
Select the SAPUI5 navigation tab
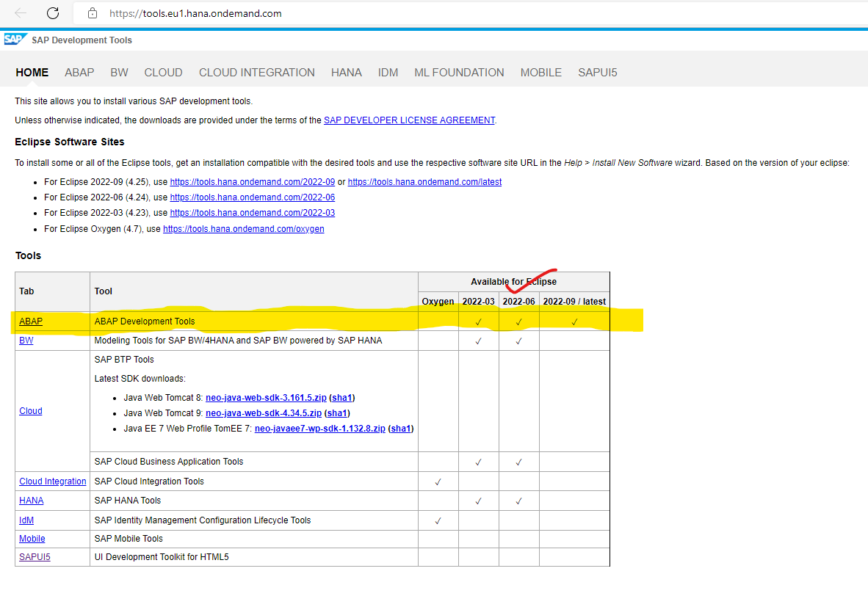[x=597, y=72]
